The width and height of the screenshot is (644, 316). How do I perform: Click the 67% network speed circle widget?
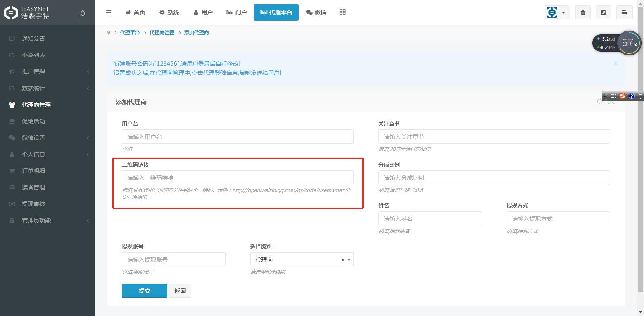(x=629, y=42)
